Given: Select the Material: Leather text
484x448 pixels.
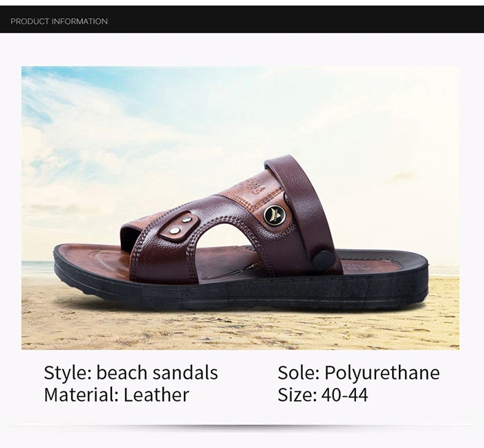Looking at the screenshot, I should pos(116,395).
